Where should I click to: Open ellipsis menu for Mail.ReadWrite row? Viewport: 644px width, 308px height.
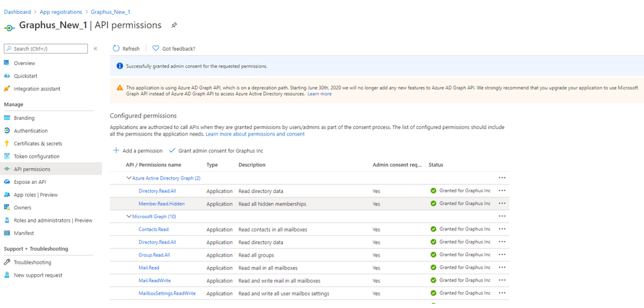point(501,280)
